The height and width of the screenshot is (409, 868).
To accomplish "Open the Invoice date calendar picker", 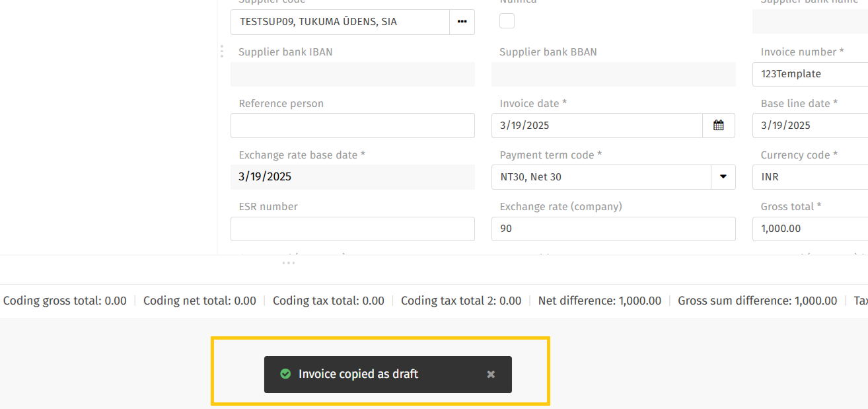I will [718, 126].
